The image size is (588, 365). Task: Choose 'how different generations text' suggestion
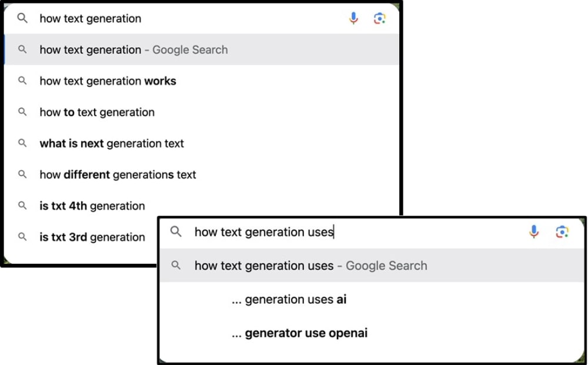point(118,174)
